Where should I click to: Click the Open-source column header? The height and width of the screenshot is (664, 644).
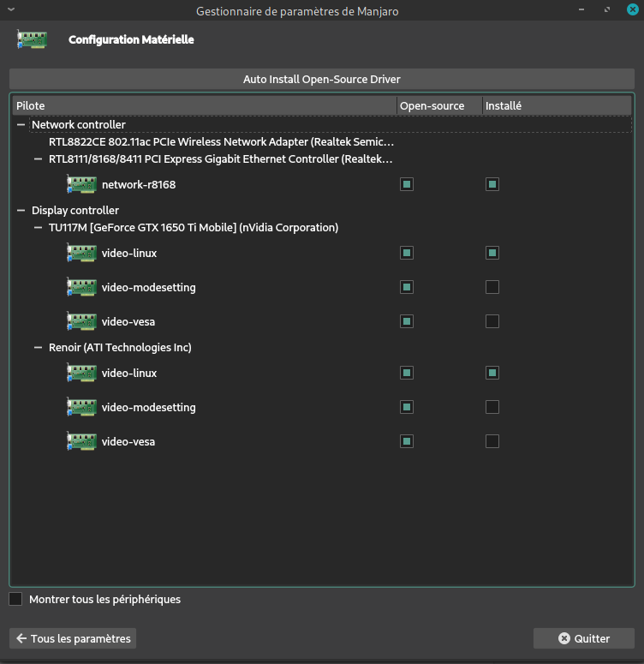coord(438,106)
